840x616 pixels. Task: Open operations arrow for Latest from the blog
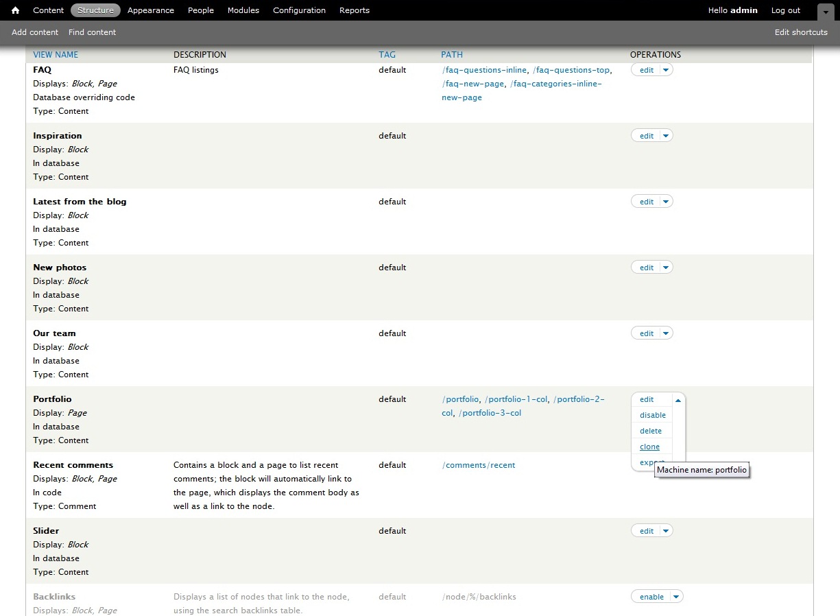click(x=666, y=202)
